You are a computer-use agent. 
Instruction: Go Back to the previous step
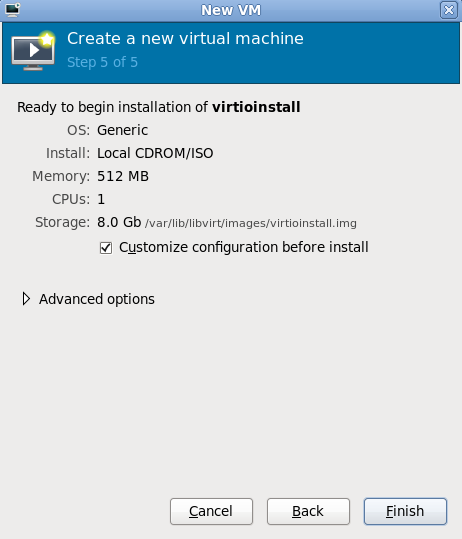point(308,511)
